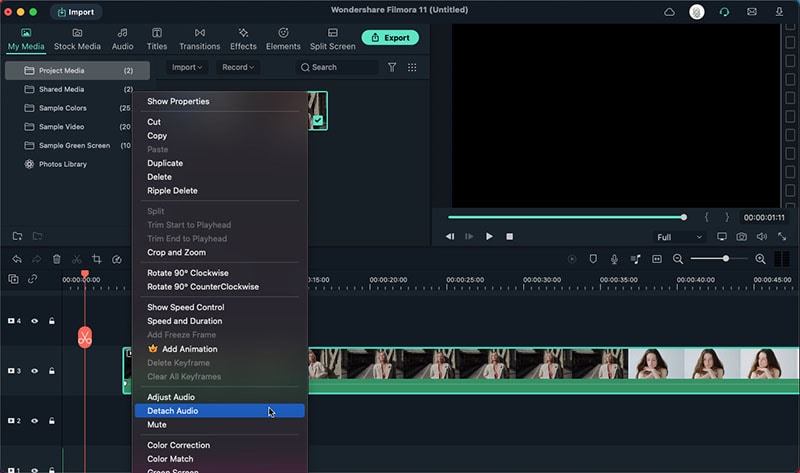
Task: Toggle the auto ripple link icon
Action: [33, 279]
